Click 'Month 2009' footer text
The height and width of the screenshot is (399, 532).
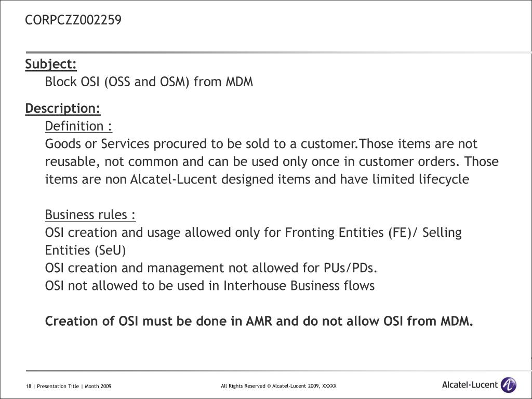coord(98,386)
